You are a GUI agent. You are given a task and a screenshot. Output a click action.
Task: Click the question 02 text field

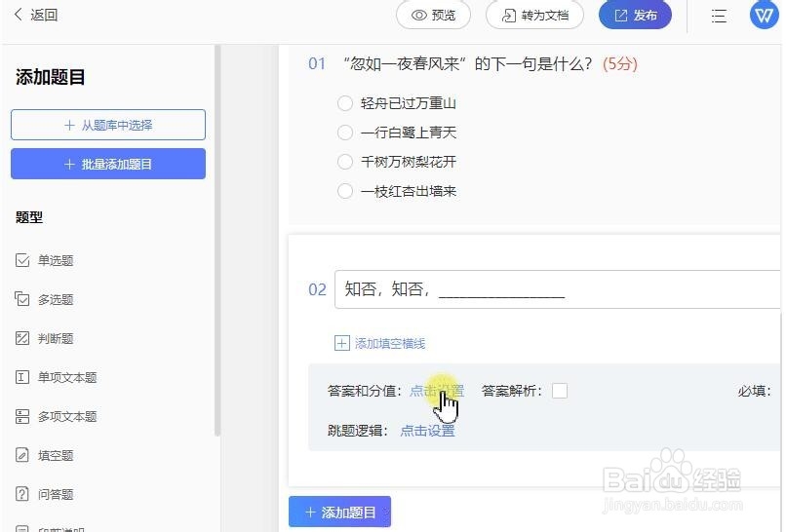[558, 289]
